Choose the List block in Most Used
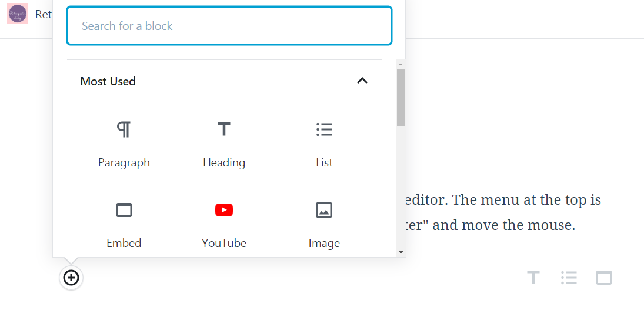 (x=324, y=145)
